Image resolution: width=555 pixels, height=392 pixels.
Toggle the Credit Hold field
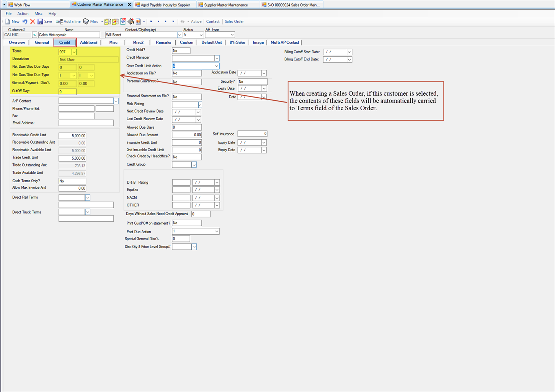point(181,50)
